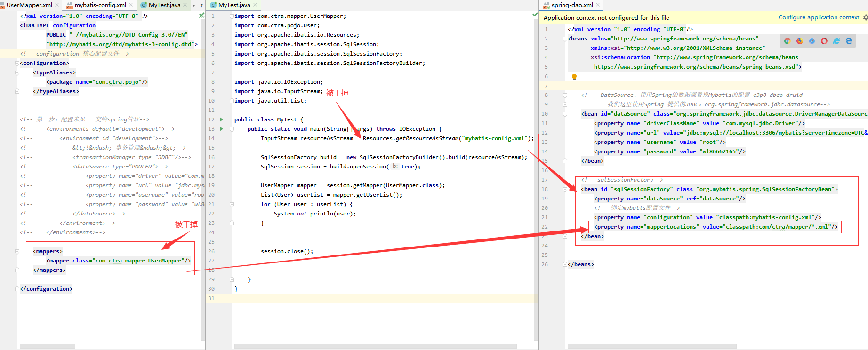Place cursor on empty line 31 of MyTest.java
The width and height of the screenshot is (868, 350).
[385, 298]
